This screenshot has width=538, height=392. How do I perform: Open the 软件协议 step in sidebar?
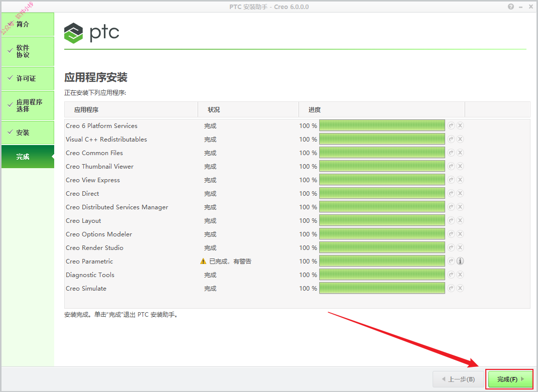tap(28, 51)
